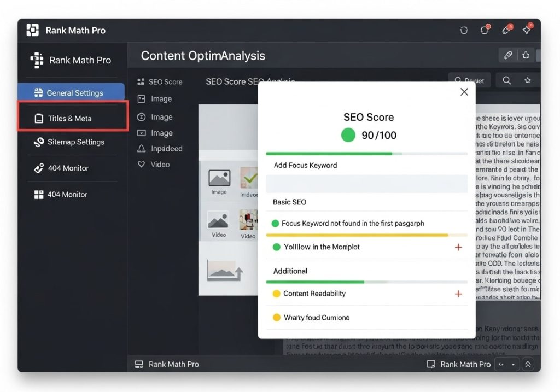Click the Basic SEO section heading
560x392 pixels.
(x=289, y=202)
